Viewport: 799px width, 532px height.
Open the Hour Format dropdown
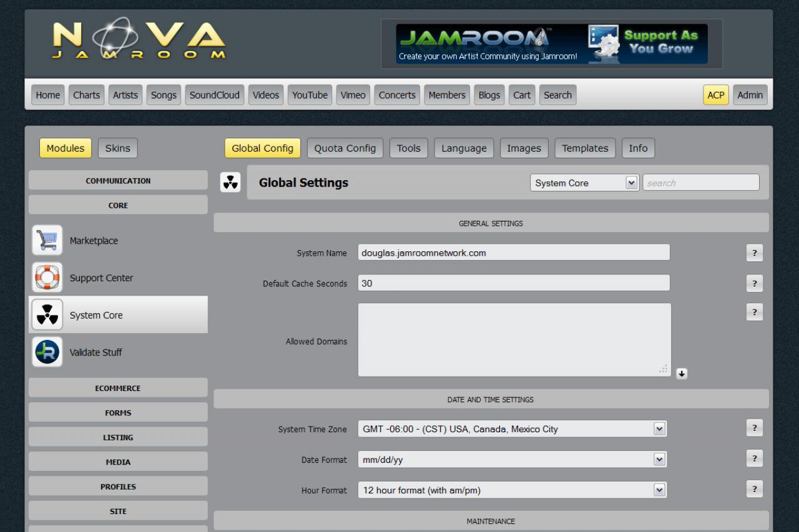(x=512, y=490)
